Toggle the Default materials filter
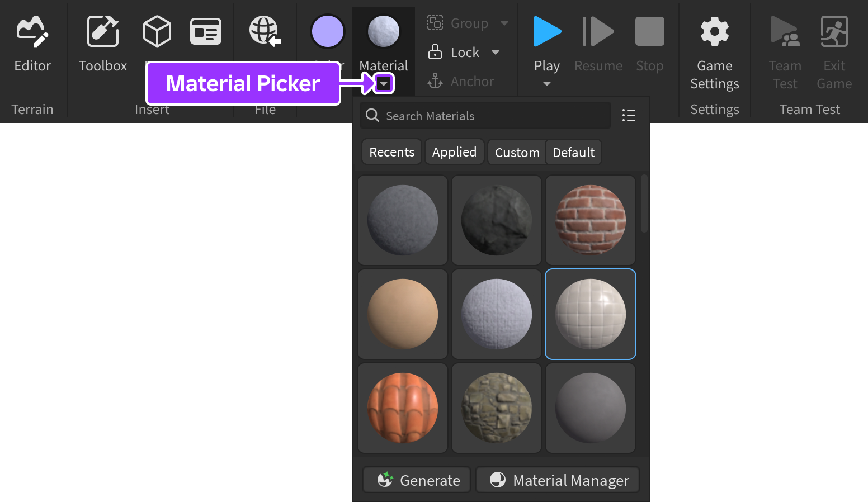This screenshot has width=868, height=502. pyautogui.click(x=573, y=153)
